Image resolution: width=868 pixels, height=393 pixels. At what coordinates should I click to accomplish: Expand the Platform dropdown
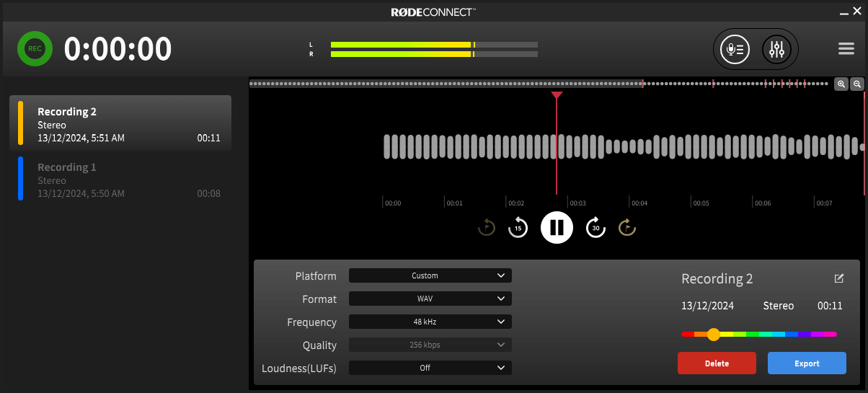430,275
